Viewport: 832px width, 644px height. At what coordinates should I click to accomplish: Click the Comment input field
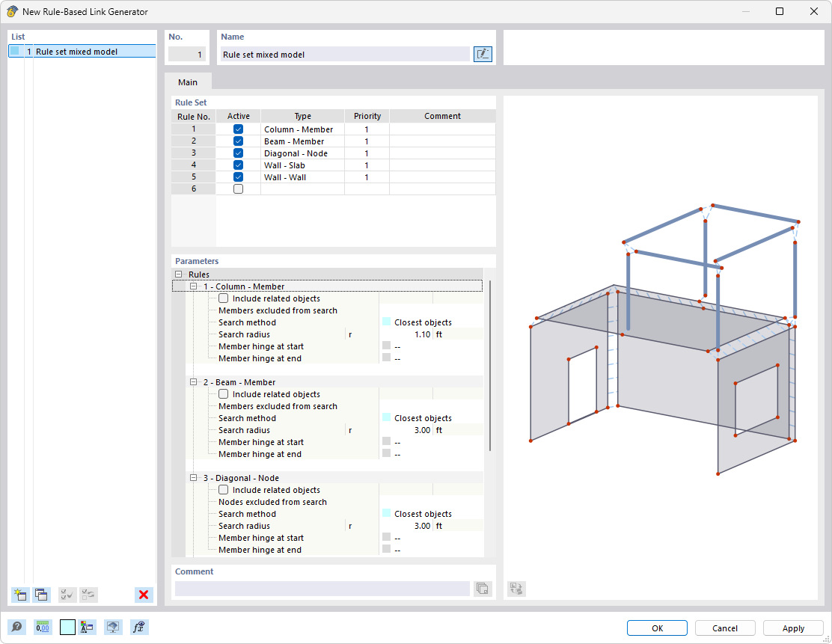coord(322,589)
